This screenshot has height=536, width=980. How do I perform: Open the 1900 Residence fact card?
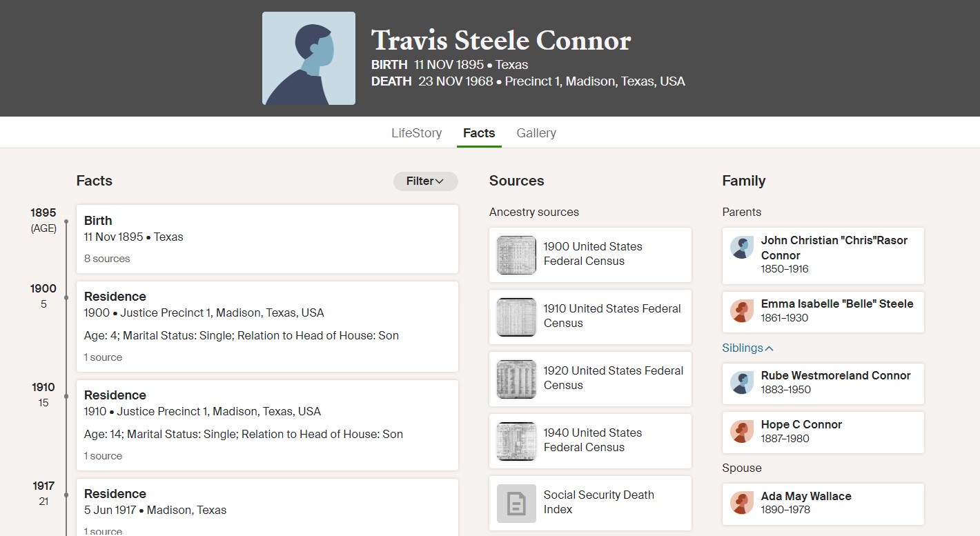click(x=267, y=326)
